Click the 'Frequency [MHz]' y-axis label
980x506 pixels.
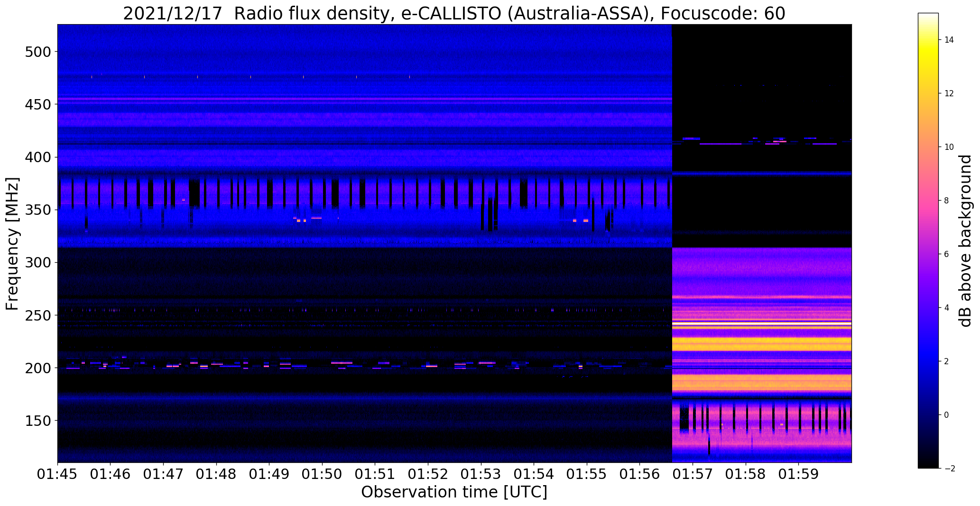tap(12, 244)
